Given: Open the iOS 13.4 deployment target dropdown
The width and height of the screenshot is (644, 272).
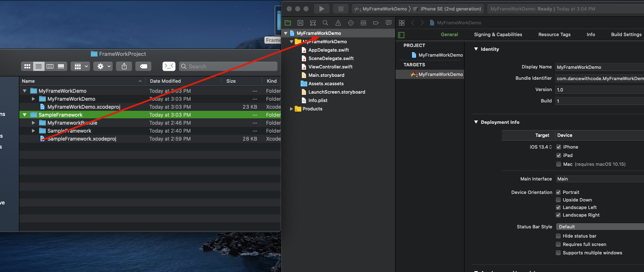Looking at the screenshot, I should click(x=541, y=147).
